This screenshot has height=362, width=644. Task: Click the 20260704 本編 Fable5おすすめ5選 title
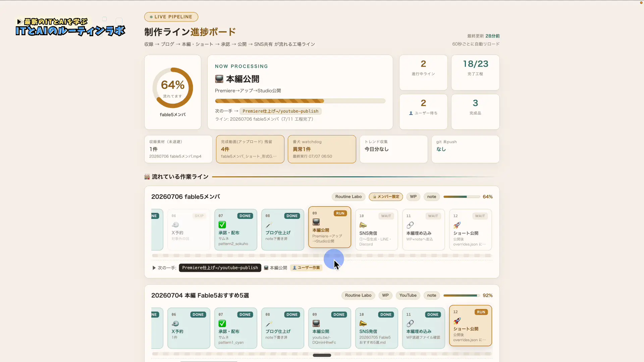tap(200, 295)
